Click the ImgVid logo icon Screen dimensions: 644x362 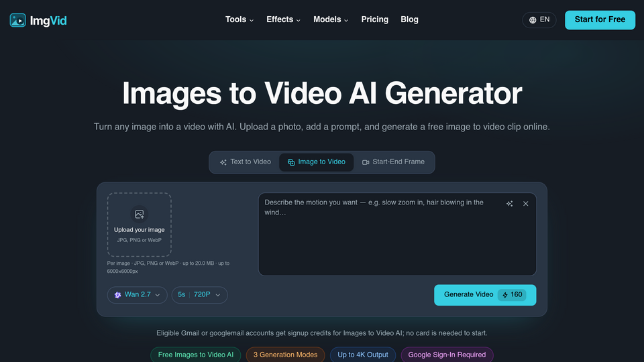point(17,20)
